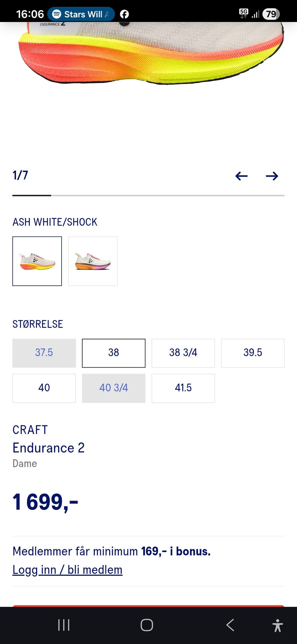Choose size 40
This screenshot has width=297, height=644.
pos(44,388)
